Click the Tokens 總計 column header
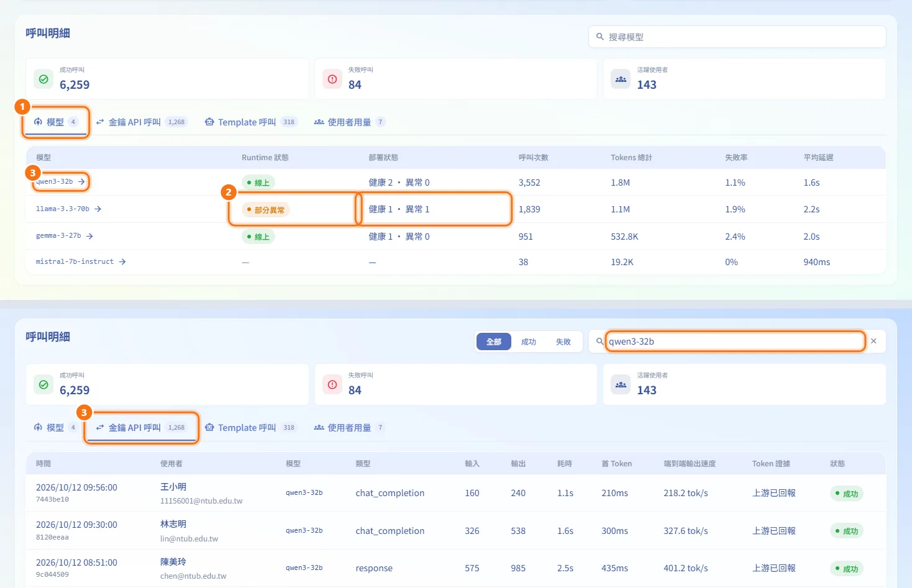The width and height of the screenshot is (912, 588). (631, 158)
